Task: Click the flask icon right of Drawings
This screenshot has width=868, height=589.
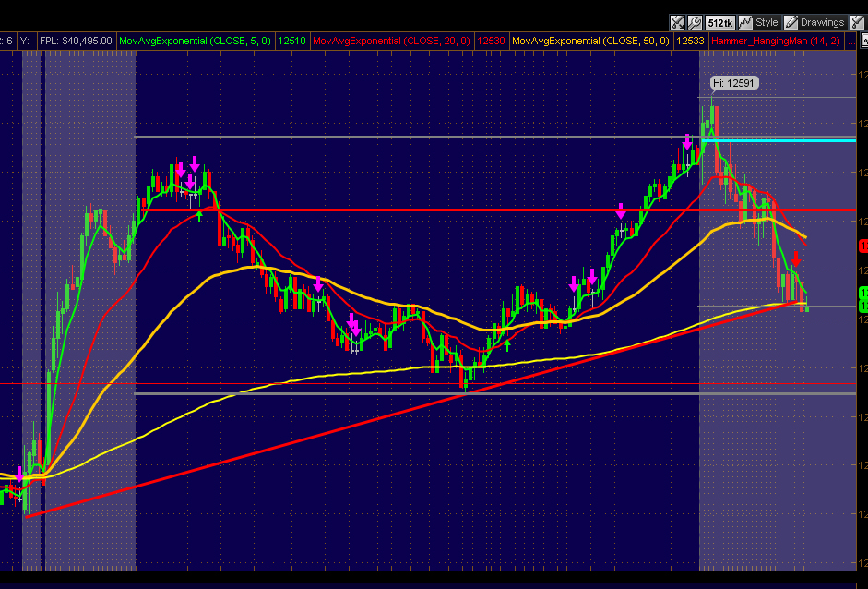Action: click(858, 23)
